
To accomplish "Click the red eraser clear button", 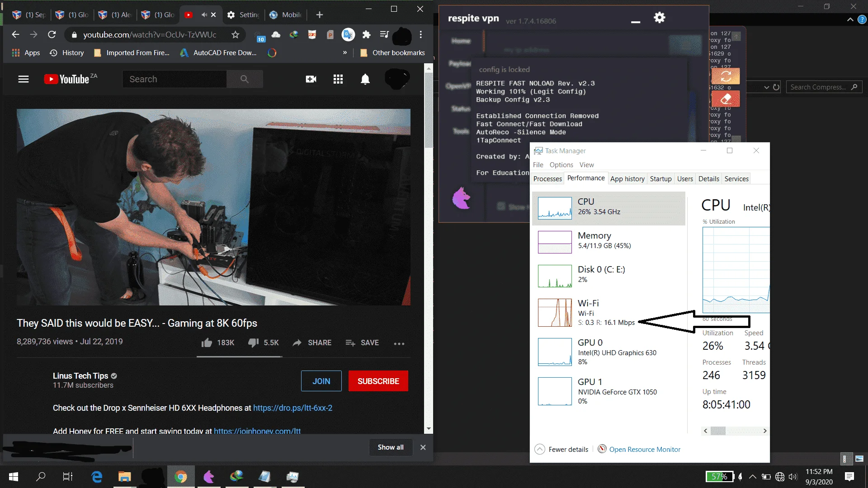I will coord(726,99).
